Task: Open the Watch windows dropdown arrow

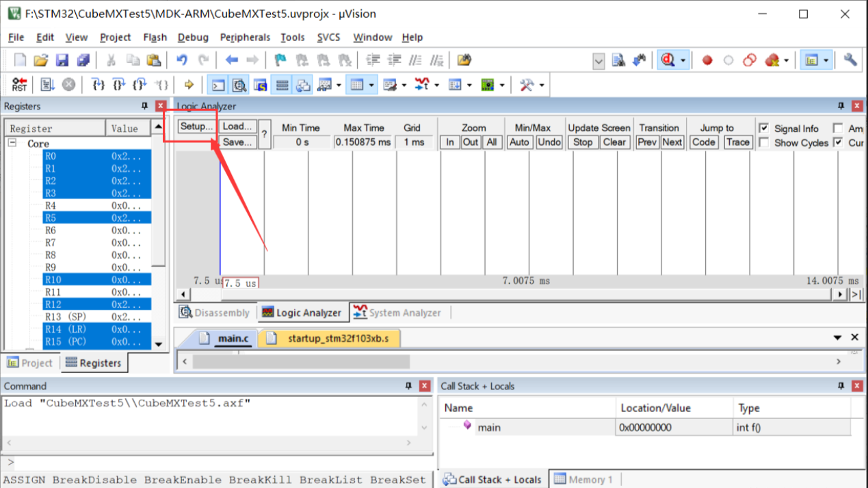Action: pyautogui.click(x=339, y=85)
